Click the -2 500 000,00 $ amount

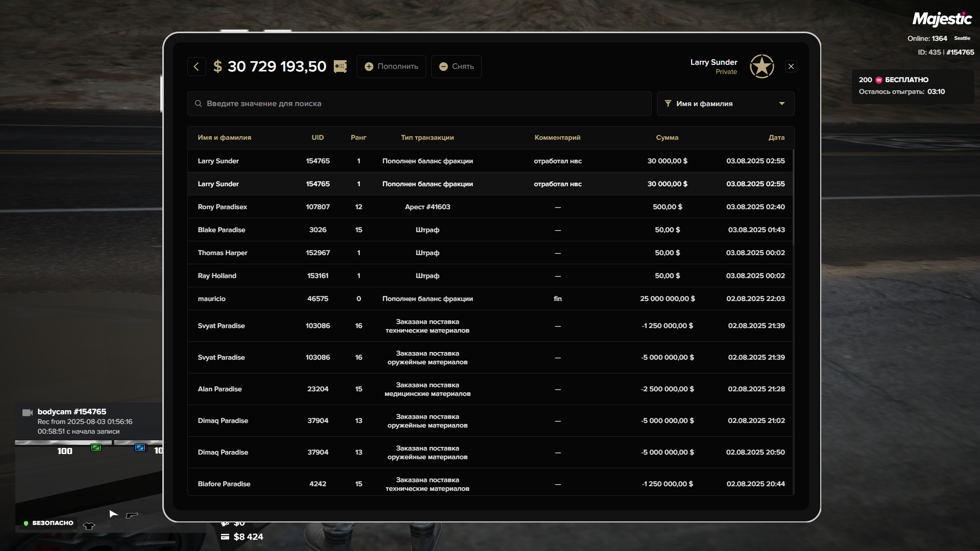pos(667,389)
